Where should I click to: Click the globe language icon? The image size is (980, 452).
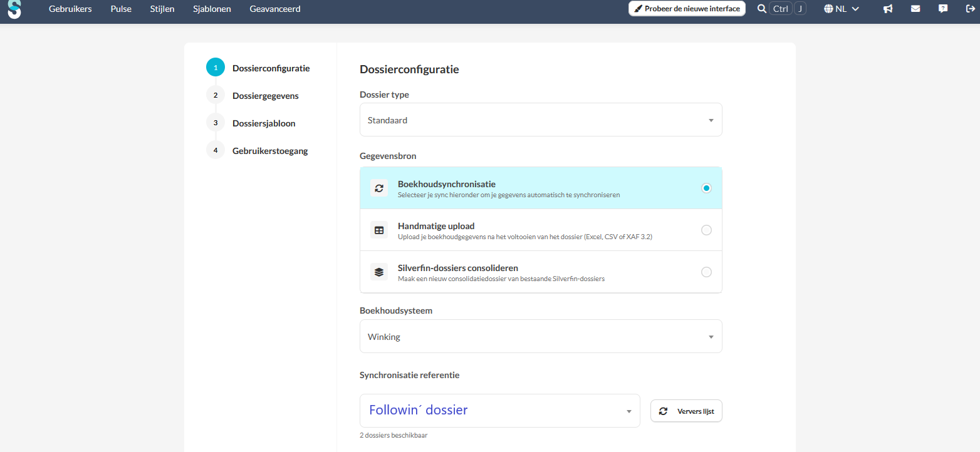pos(828,9)
